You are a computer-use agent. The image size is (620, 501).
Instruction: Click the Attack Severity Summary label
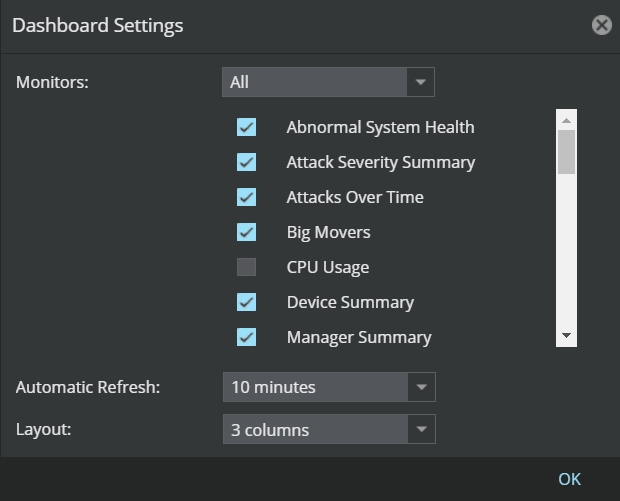click(381, 163)
